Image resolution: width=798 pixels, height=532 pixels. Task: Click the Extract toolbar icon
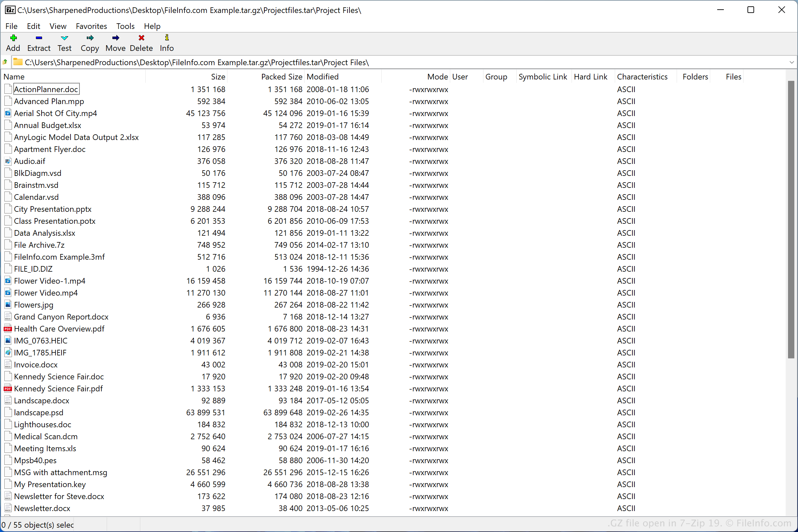38,38
